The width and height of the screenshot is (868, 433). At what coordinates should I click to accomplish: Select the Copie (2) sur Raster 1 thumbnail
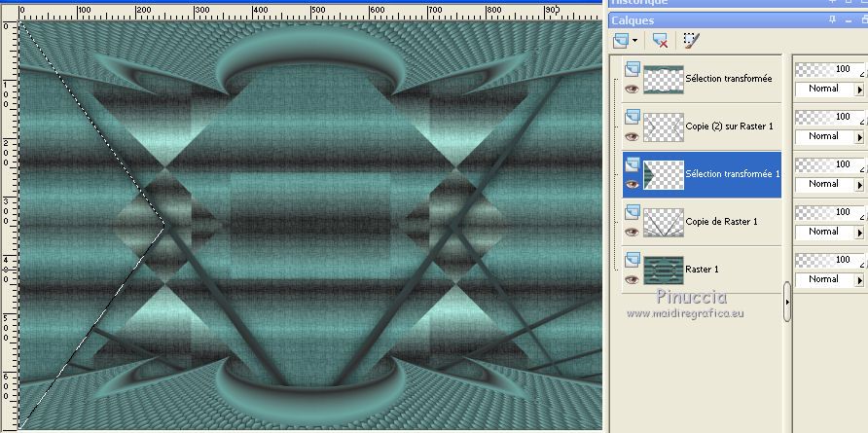[x=664, y=127]
